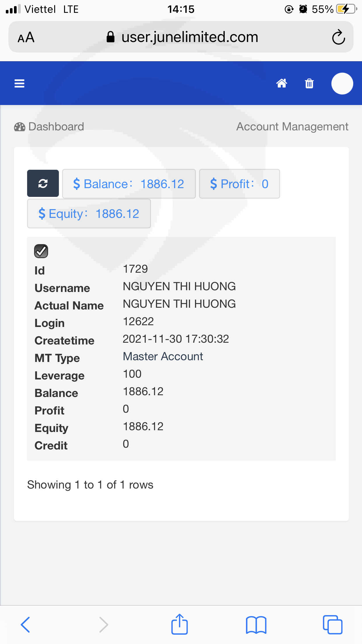
Task: Click the trash bin icon in header
Action: click(309, 83)
